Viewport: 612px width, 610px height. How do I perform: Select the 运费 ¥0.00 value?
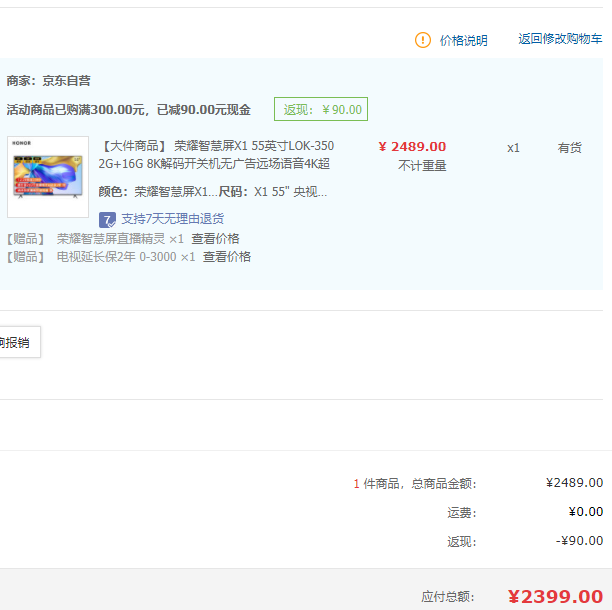pyautogui.click(x=585, y=512)
